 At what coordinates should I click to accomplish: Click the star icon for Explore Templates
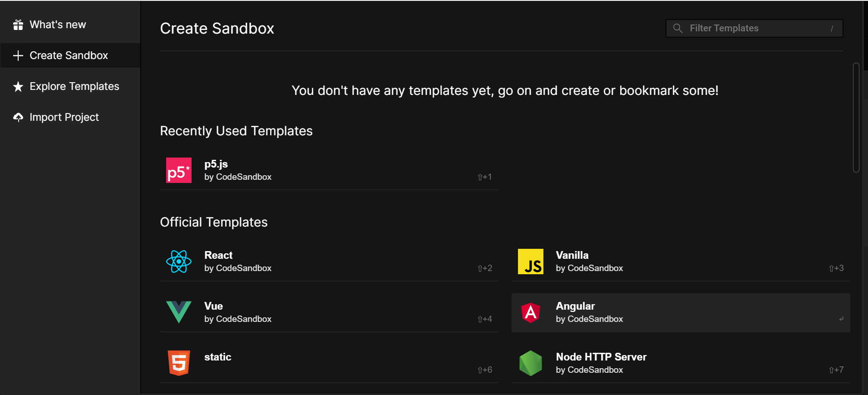point(18,86)
